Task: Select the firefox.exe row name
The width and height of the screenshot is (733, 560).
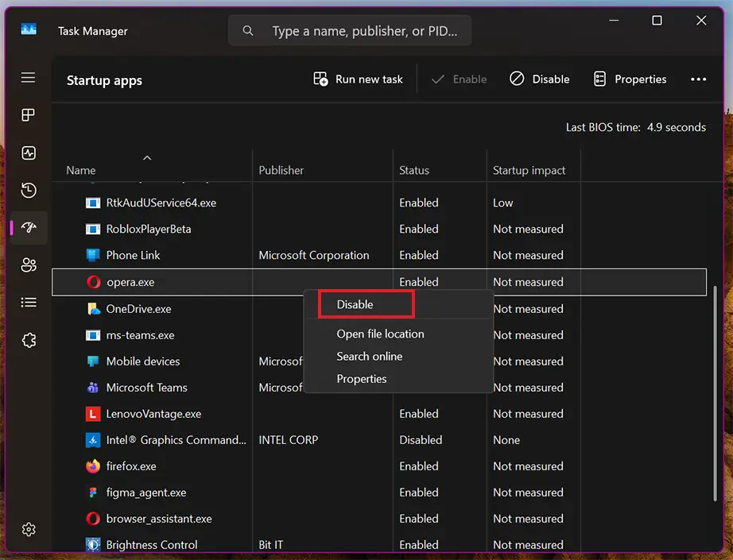Action: [131, 466]
